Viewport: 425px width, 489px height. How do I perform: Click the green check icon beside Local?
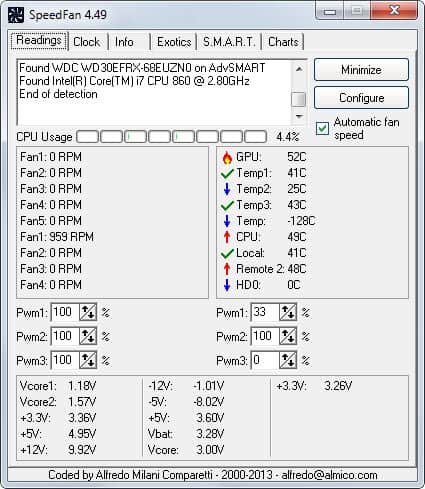click(227, 253)
